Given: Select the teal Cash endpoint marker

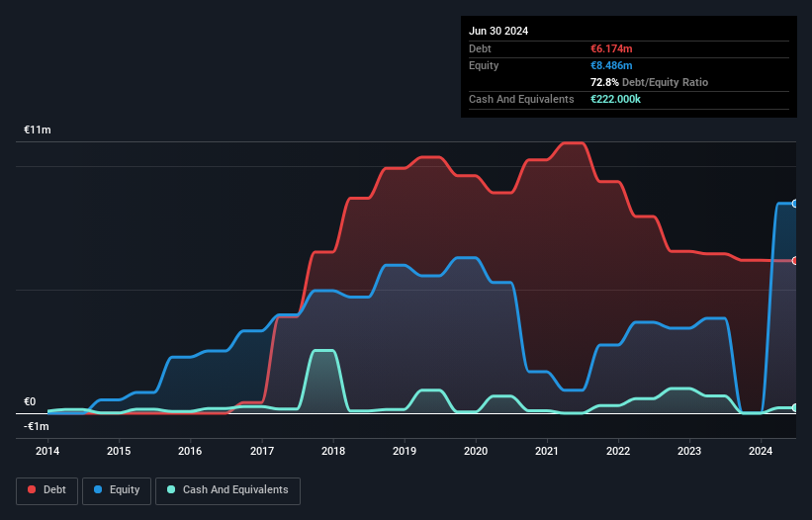Looking at the screenshot, I should point(795,407).
